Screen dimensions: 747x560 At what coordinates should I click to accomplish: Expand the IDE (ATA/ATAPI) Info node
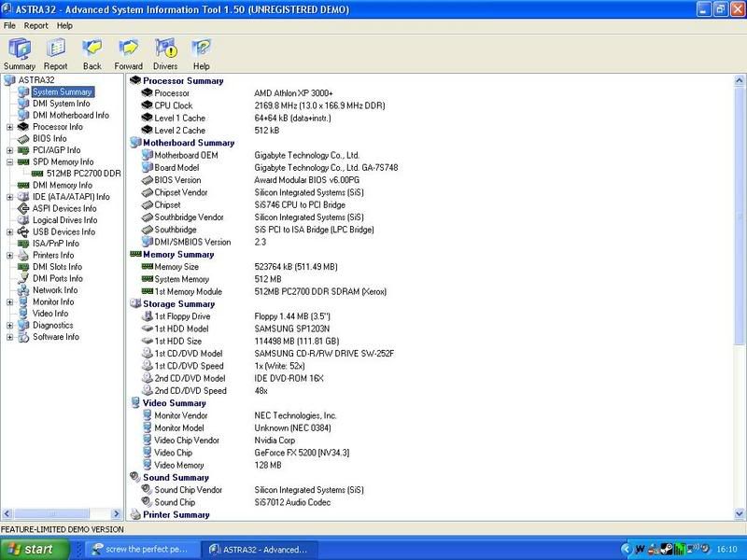tap(9, 197)
